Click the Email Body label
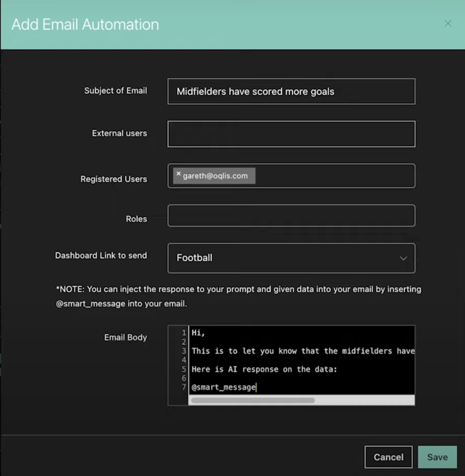Viewport: 465px width, 476px height. tap(125, 337)
